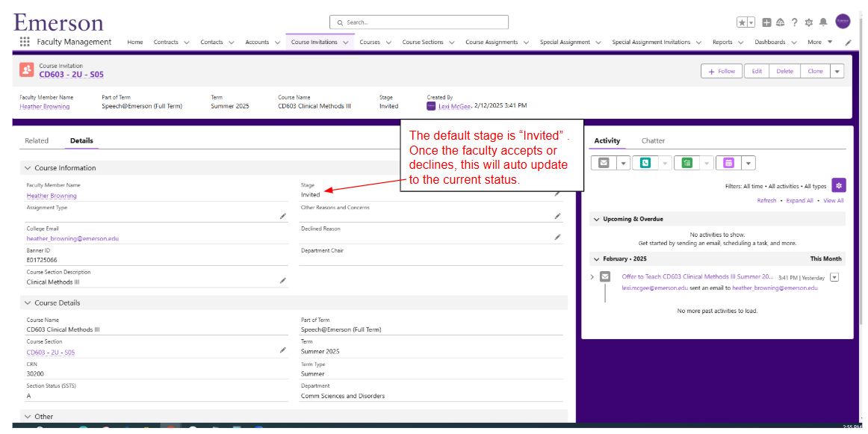Collapse the Upcoming & Overdue section
Image resolution: width=868 pixels, height=434 pixels.
coord(596,219)
